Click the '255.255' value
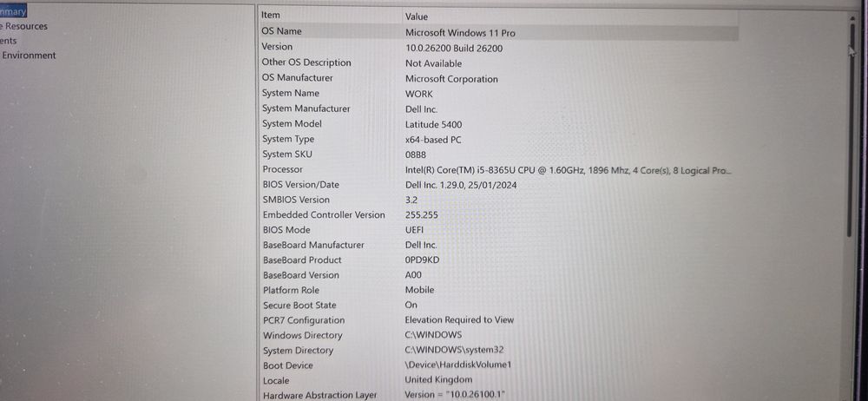This screenshot has height=401, width=868. (421, 215)
